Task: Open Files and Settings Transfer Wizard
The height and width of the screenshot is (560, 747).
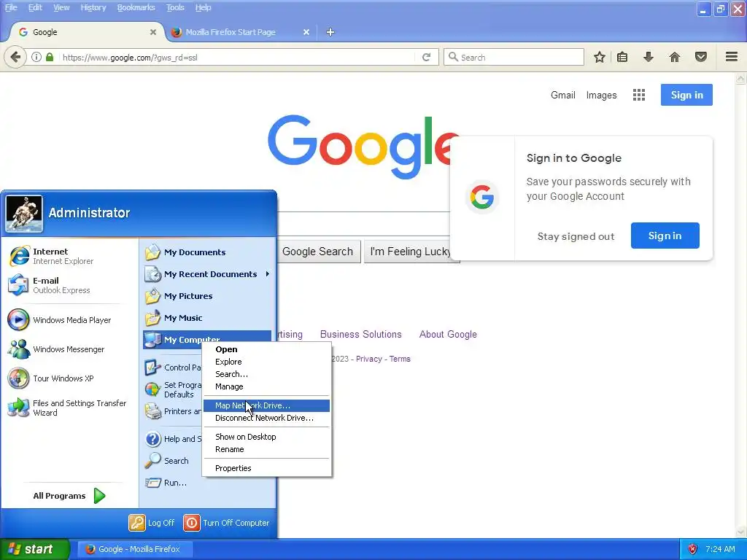Action: [x=68, y=408]
